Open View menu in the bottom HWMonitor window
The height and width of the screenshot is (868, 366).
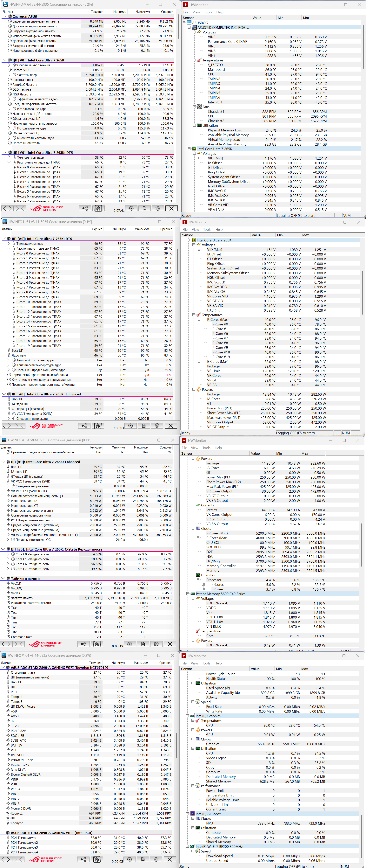(194, 663)
